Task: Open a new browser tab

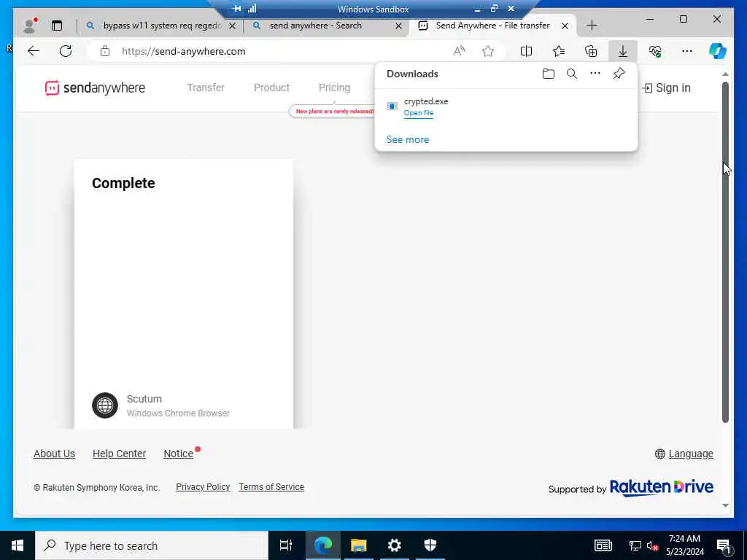Action: [x=592, y=26]
